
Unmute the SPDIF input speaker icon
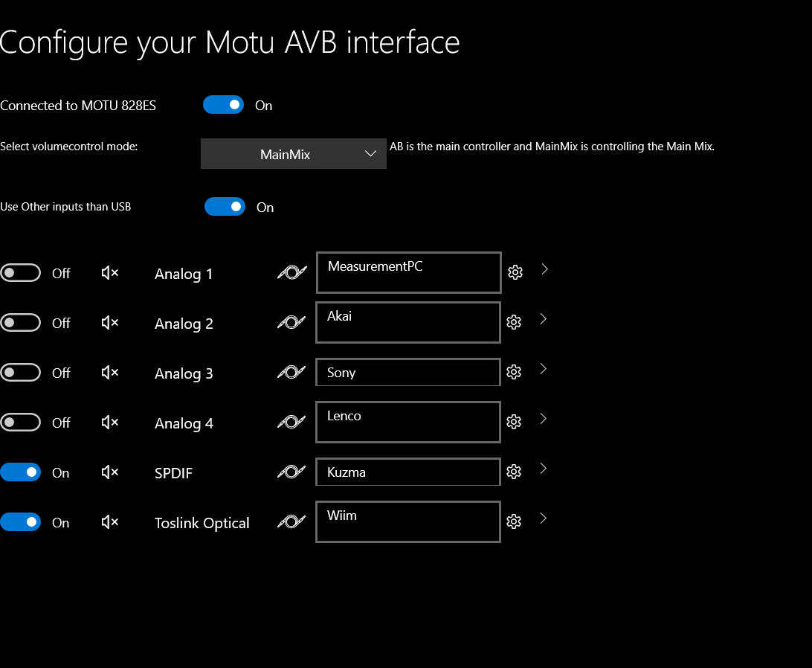110,472
